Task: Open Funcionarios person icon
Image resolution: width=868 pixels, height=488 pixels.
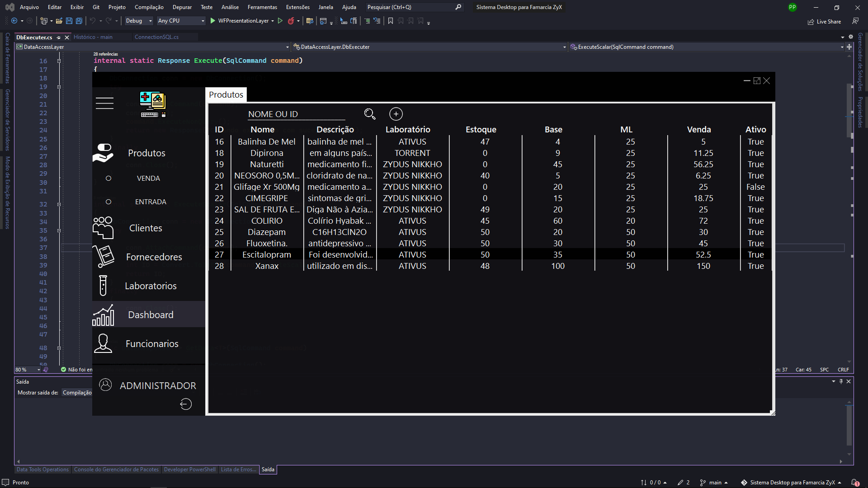Action: click(x=103, y=343)
